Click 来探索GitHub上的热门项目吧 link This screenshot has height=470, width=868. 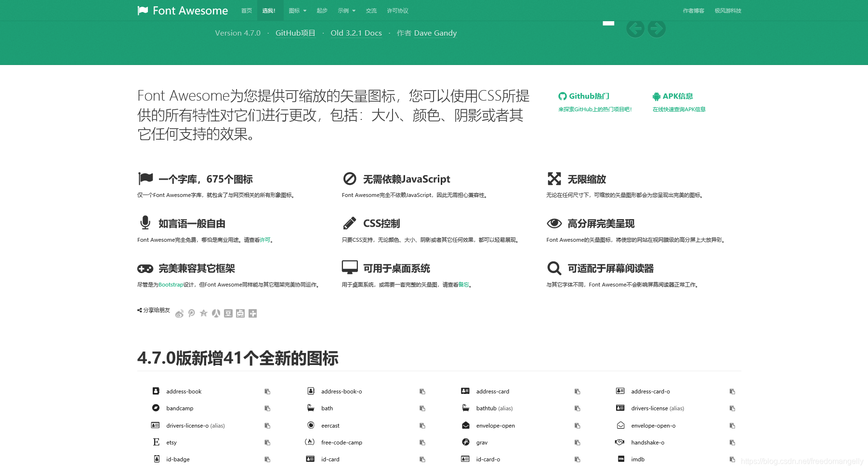coord(595,109)
